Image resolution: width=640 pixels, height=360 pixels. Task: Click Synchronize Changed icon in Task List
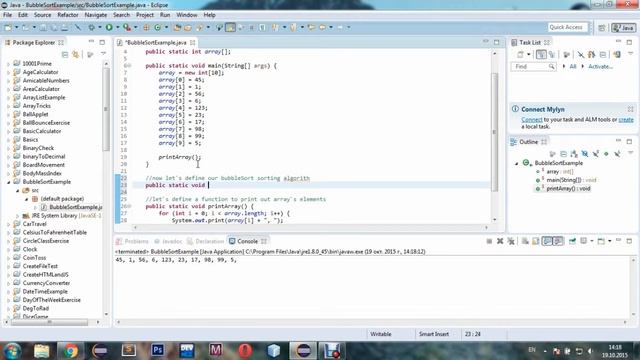click(x=616, y=54)
